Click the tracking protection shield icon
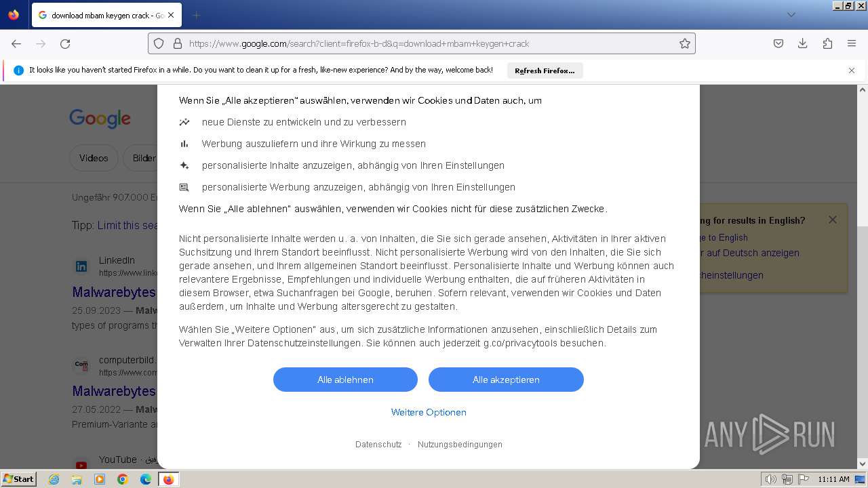Screen dimensions: 868x488 [x=159, y=43]
